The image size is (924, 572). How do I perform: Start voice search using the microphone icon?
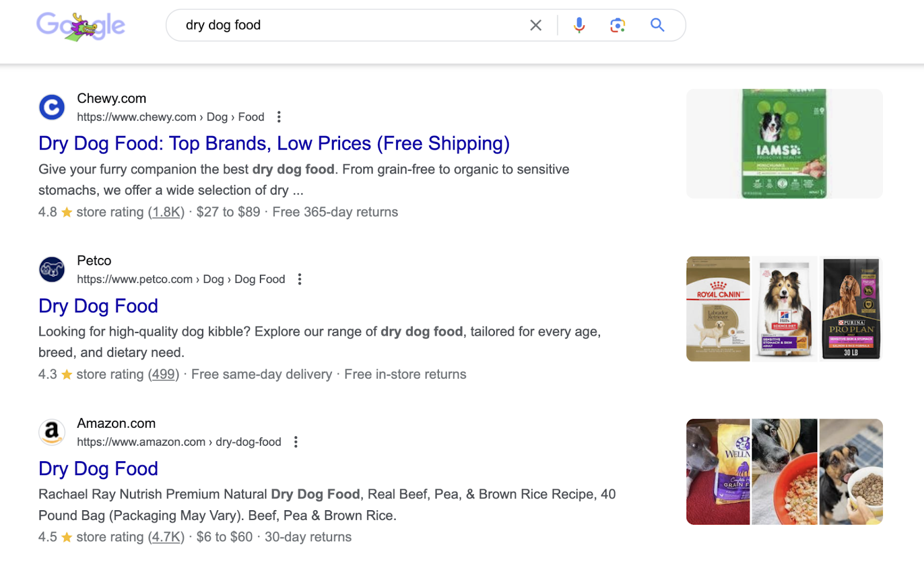pos(579,25)
